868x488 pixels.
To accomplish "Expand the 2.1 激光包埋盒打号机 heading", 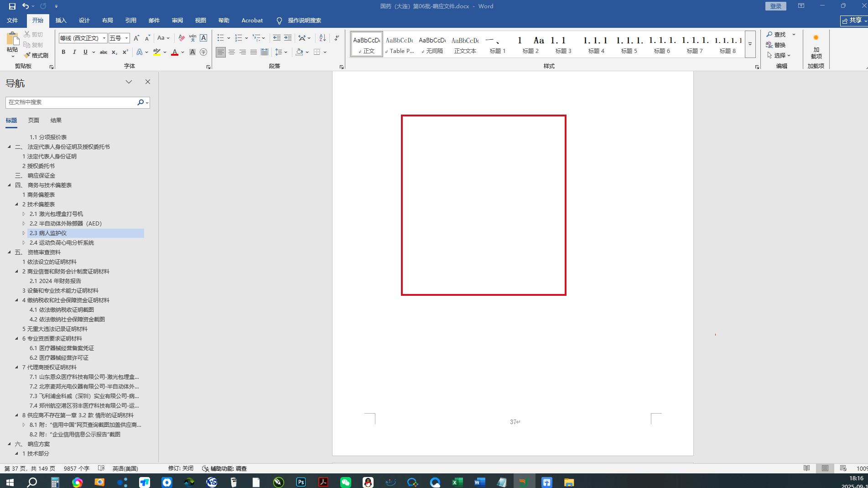I will 24,214.
